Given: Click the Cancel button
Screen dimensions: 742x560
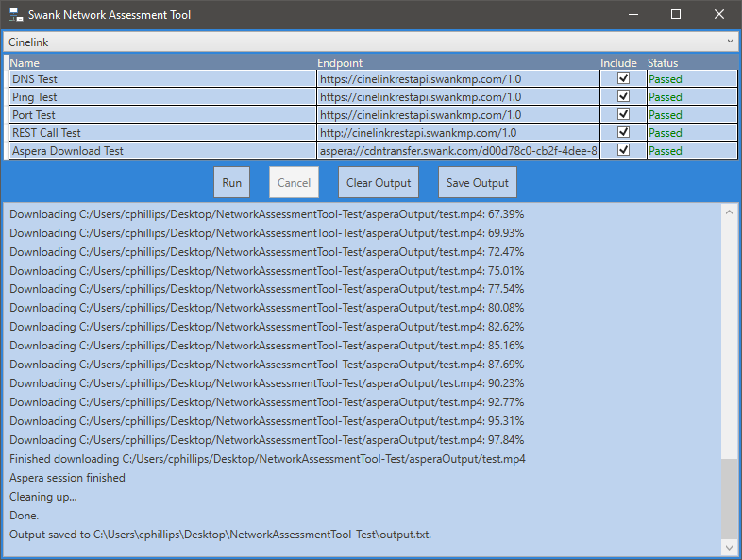Looking at the screenshot, I should click(x=294, y=182).
